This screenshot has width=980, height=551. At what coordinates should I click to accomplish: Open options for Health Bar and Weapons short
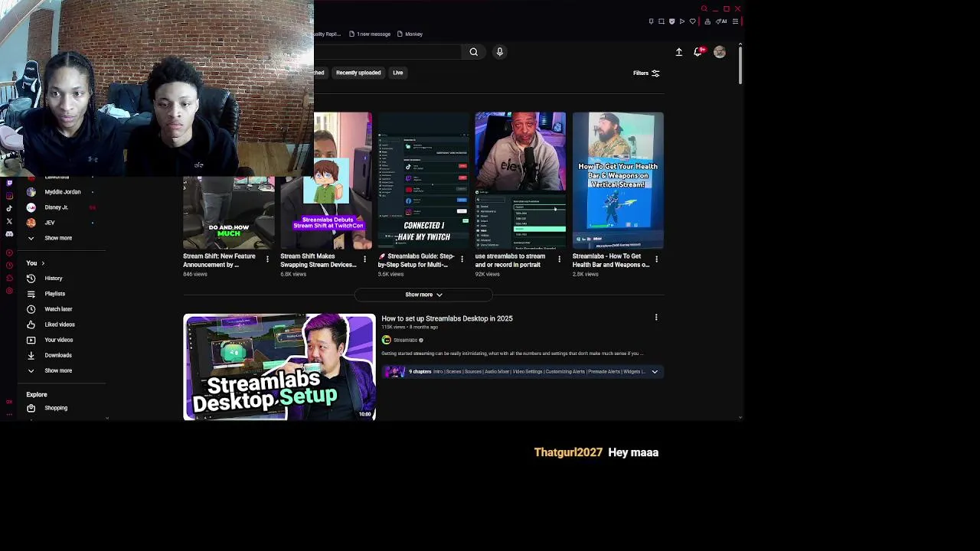[x=656, y=259]
